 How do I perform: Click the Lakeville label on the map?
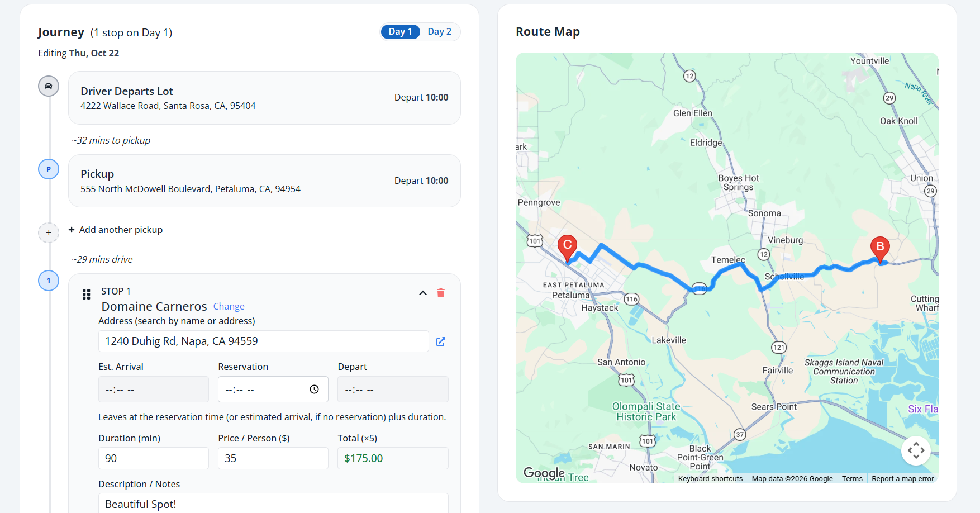click(669, 340)
